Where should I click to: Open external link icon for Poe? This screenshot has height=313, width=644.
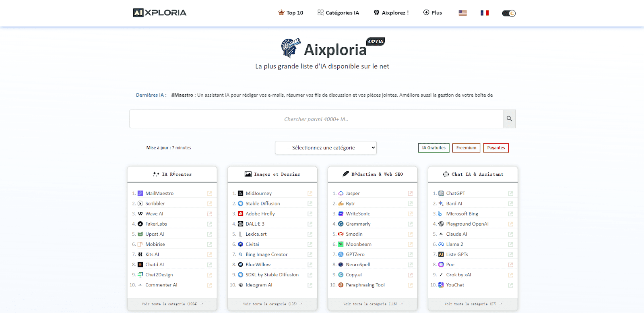[510, 265]
